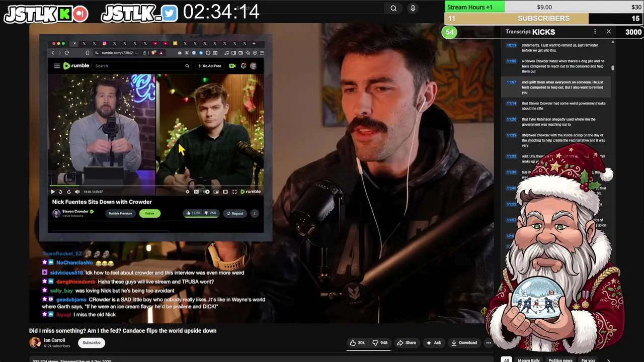Jump to transcript timestamp 11:25

(511, 135)
